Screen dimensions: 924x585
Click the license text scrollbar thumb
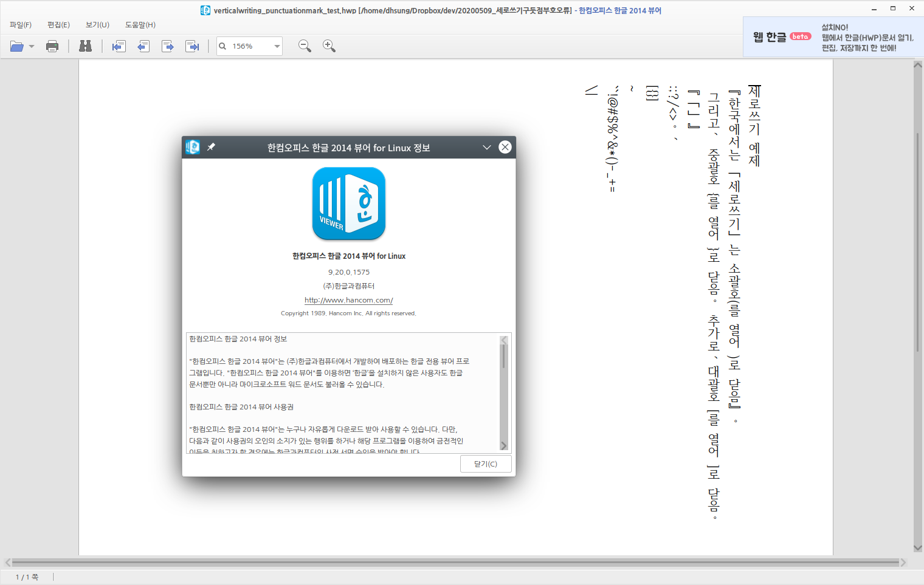504,357
